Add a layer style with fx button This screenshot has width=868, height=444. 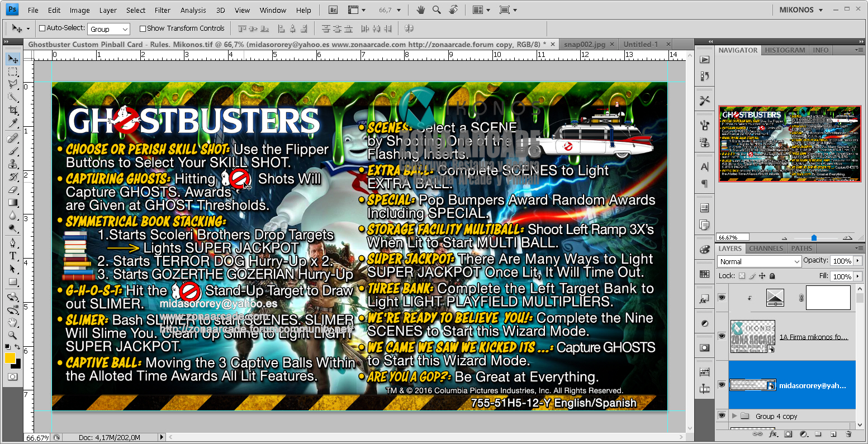coord(774,434)
